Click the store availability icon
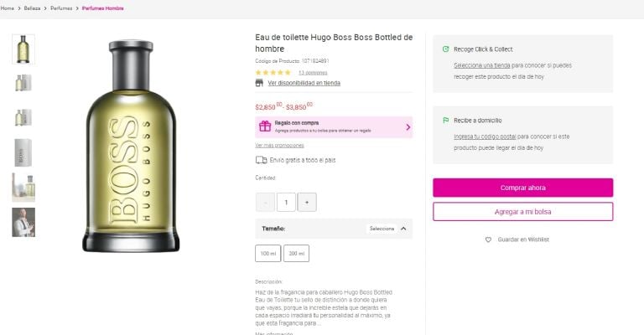The width and height of the screenshot is (644, 335). coord(260,83)
